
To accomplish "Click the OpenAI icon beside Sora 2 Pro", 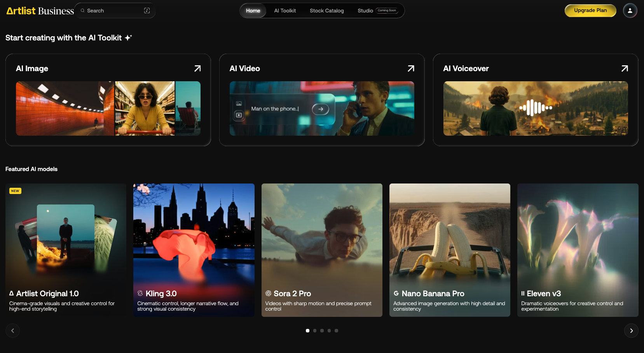I will (x=268, y=294).
